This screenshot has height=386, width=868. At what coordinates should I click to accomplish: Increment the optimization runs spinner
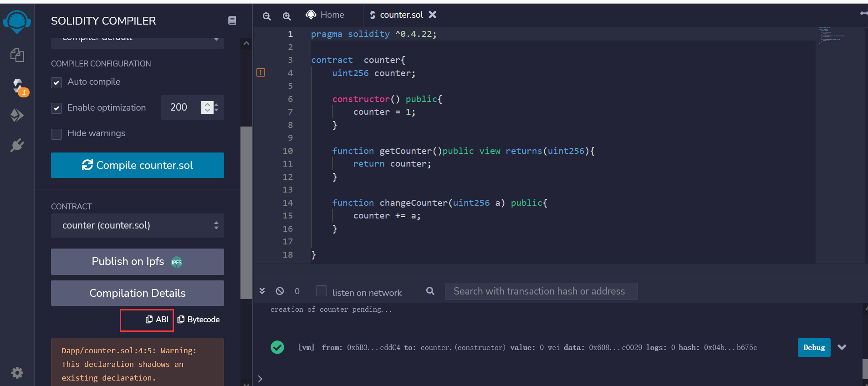208,104
